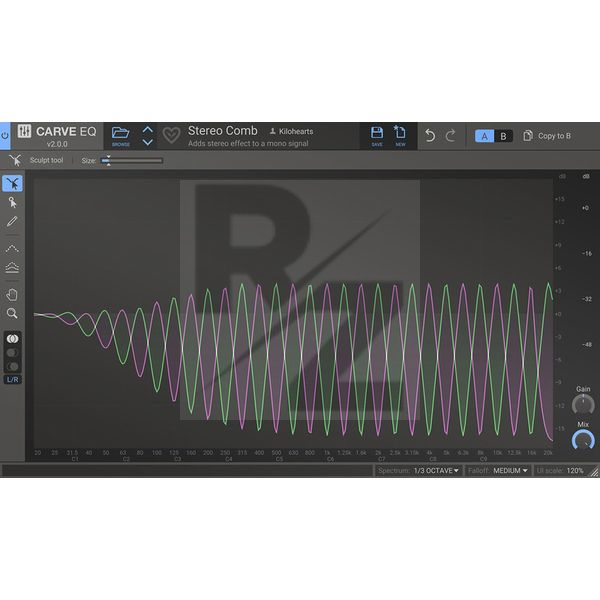
Task: Click the Kilohearts author label
Action: point(291,131)
